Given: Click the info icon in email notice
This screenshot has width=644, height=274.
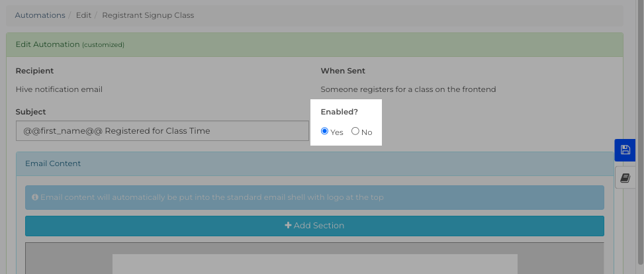Looking at the screenshot, I should pyautogui.click(x=35, y=198).
